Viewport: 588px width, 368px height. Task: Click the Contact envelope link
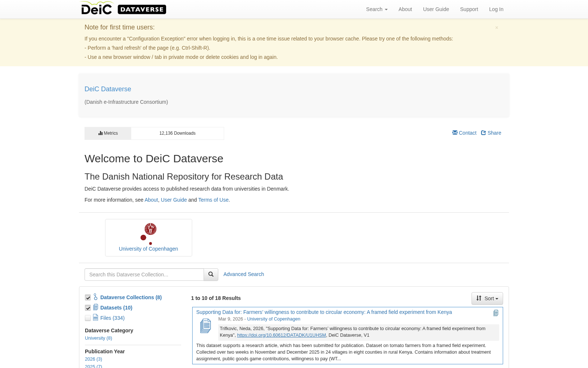coord(464,133)
